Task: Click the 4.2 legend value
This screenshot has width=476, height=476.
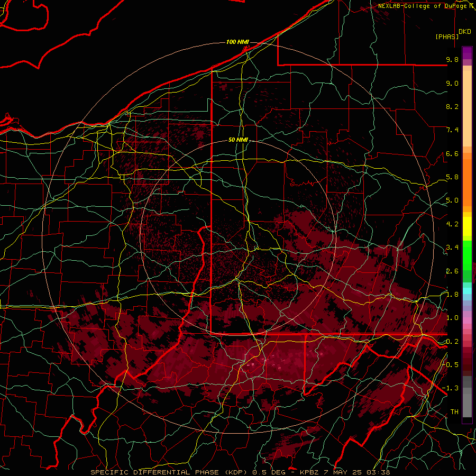Action: click(452, 224)
